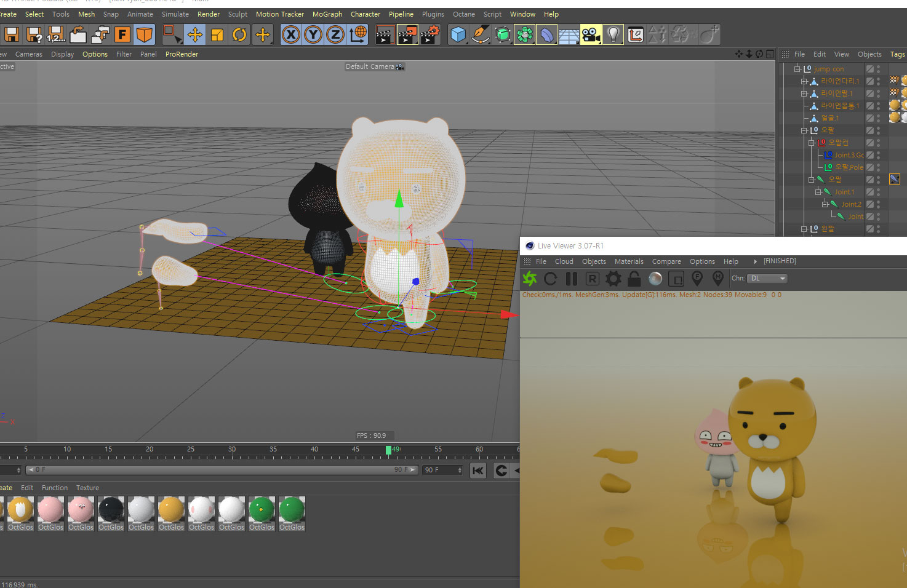This screenshot has width=907, height=588.
Task: Open the Floor environment icon
Action: (569, 34)
